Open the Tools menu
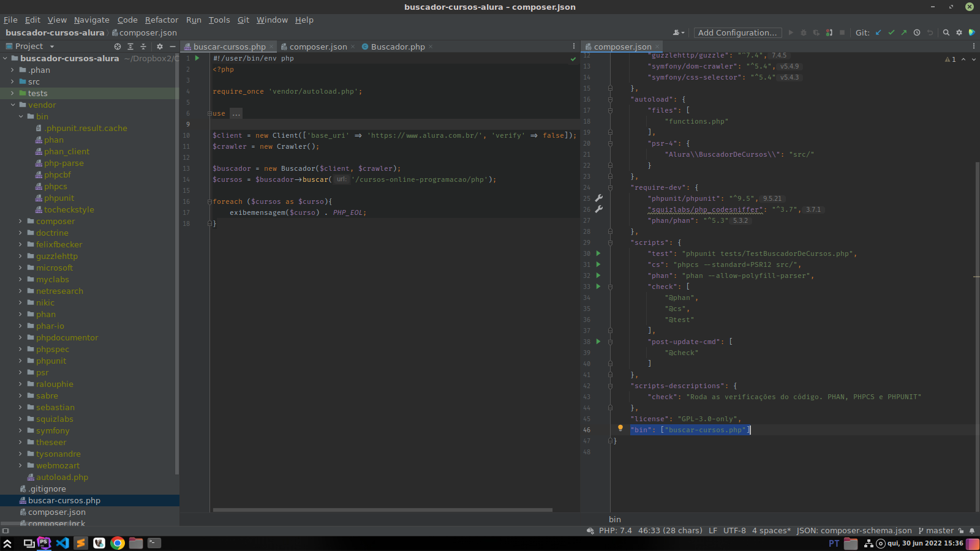Viewport: 980px width, 551px height. coord(219,20)
